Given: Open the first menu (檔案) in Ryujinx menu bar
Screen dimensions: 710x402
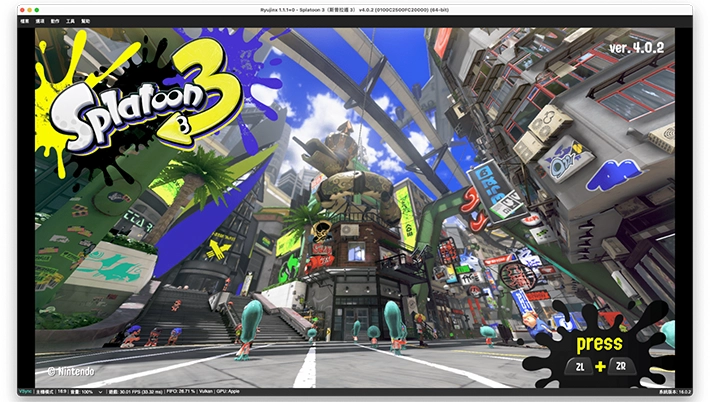Looking at the screenshot, I should coord(25,21).
